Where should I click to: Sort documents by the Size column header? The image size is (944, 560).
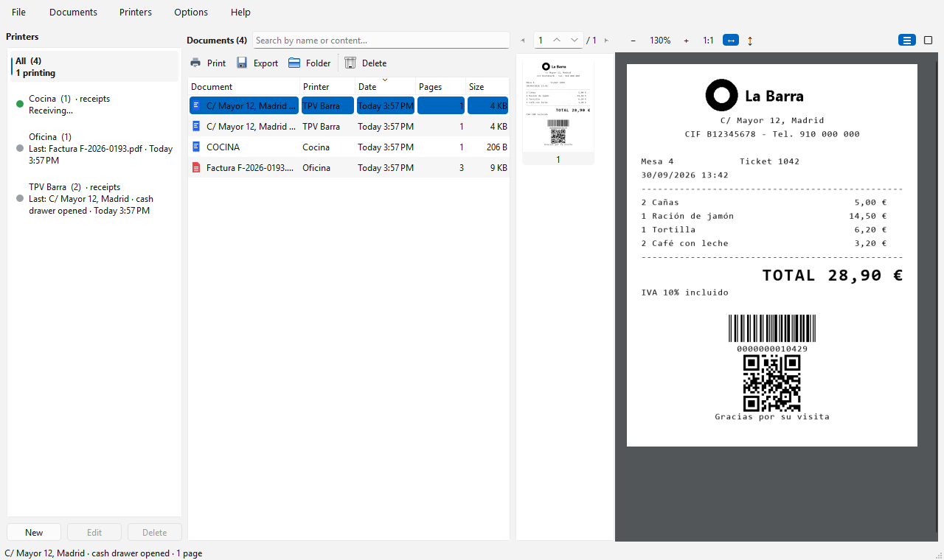coord(487,87)
